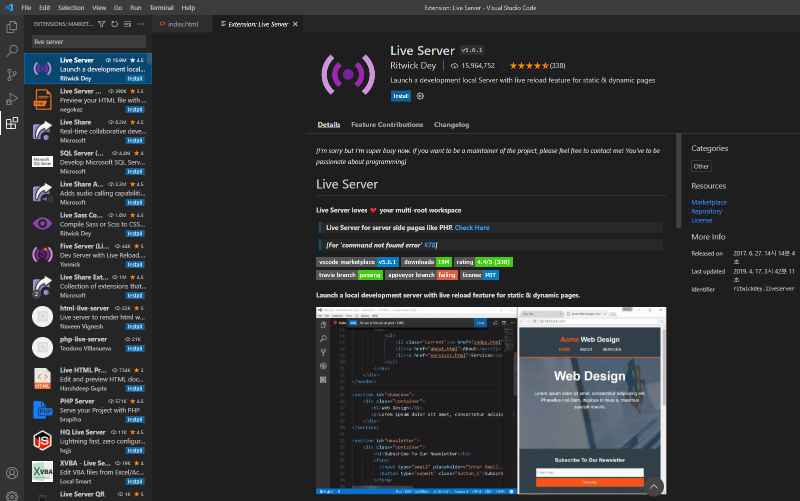The image size is (800, 501).
Task: Click the Live Server demo screenshot
Action: [x=491, y=400]
